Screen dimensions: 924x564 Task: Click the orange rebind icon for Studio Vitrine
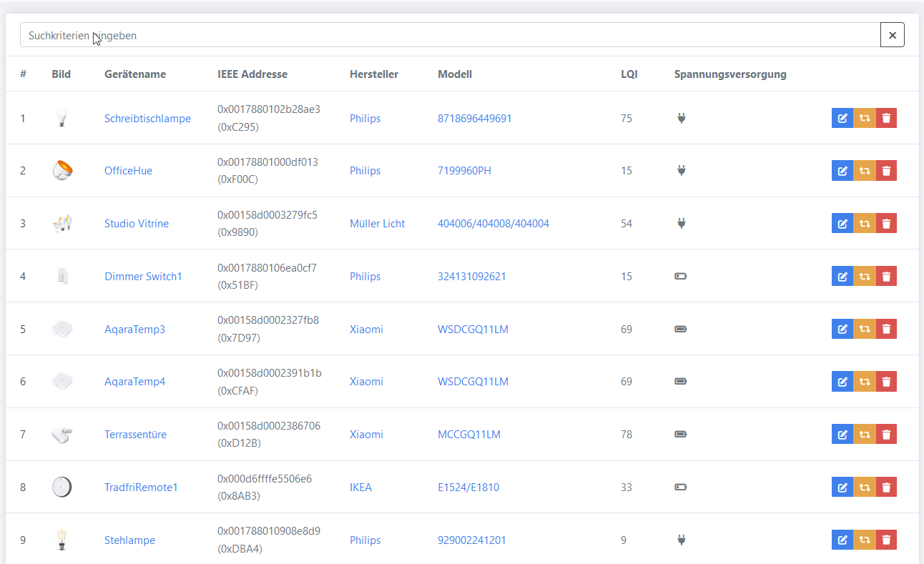865,223
